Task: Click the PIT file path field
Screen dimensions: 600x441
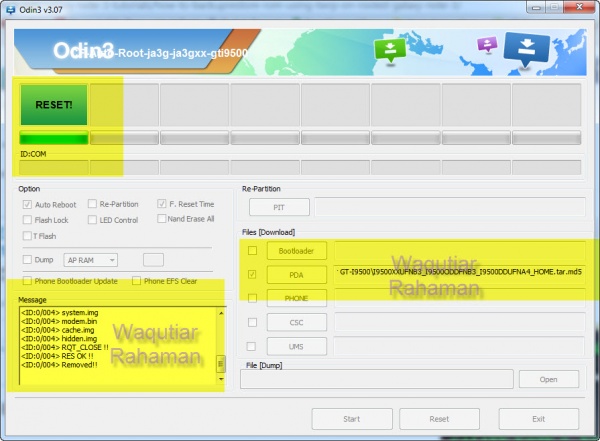Action: [450, 207]
